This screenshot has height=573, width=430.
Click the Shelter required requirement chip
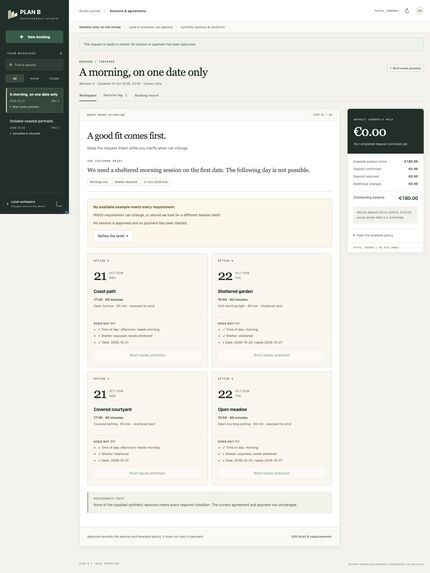pos(126,182)
